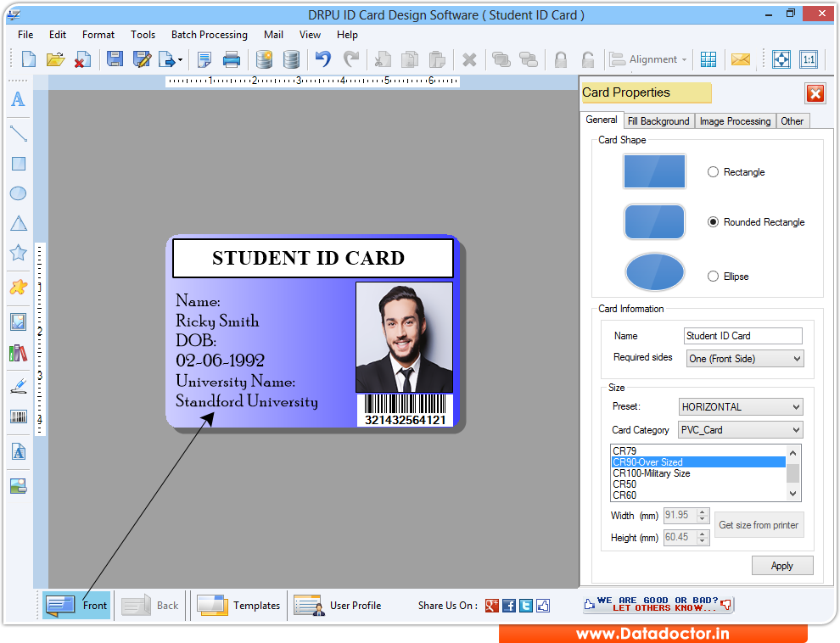The image size is (840, 643).
Task: Click Get size from printer button
Action: [x=759, y=525]
